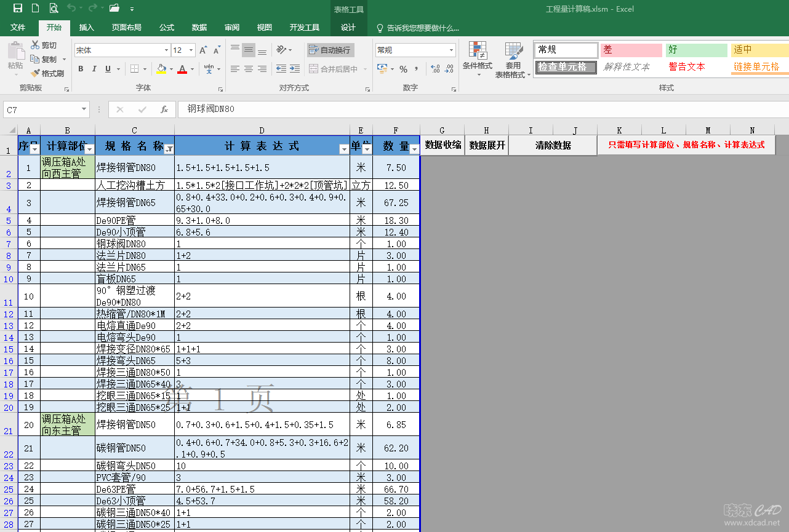
Task: Select column D header
Action: click(262, 130)
